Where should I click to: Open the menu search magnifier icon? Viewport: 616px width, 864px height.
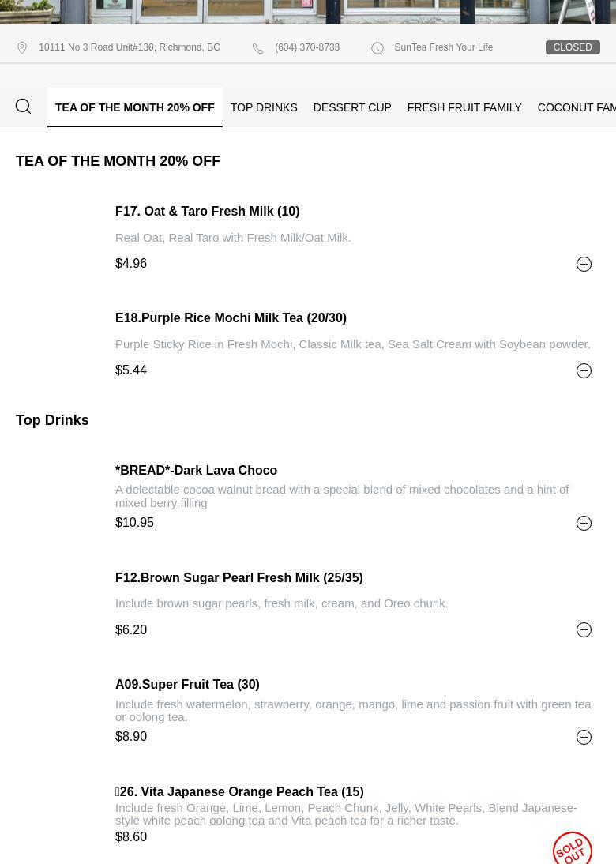[23, 107]
